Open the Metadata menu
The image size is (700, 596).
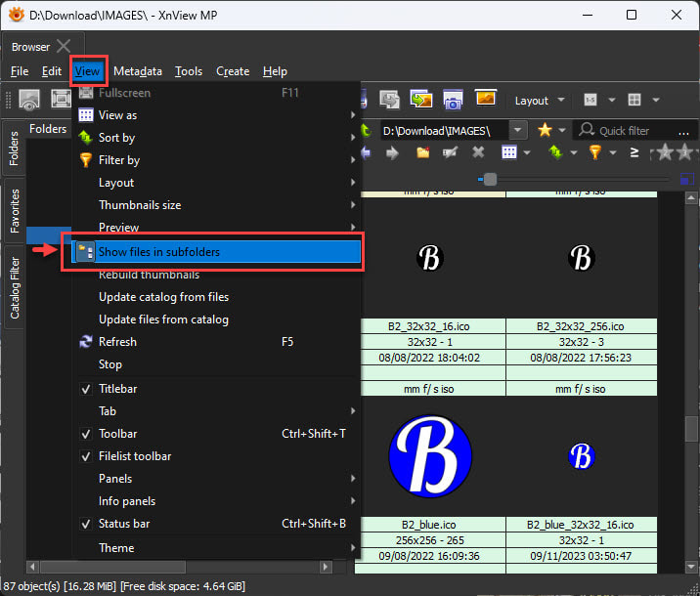click(138, 71)
